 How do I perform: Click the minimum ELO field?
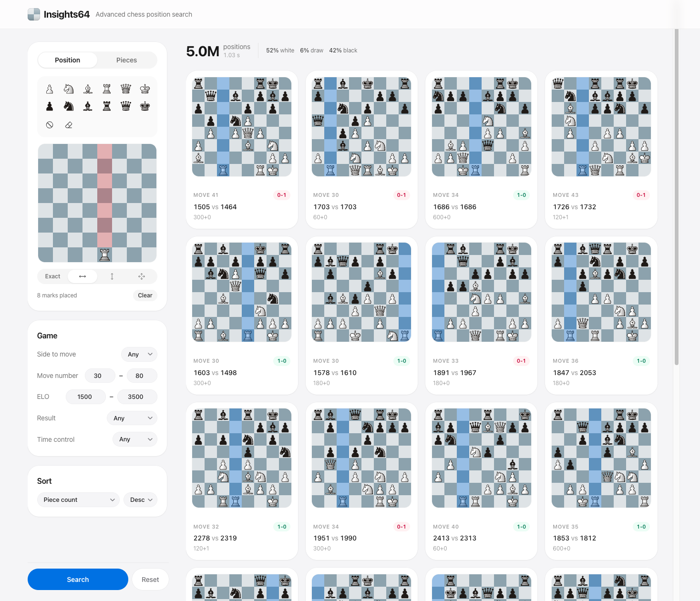click(85, 397)
